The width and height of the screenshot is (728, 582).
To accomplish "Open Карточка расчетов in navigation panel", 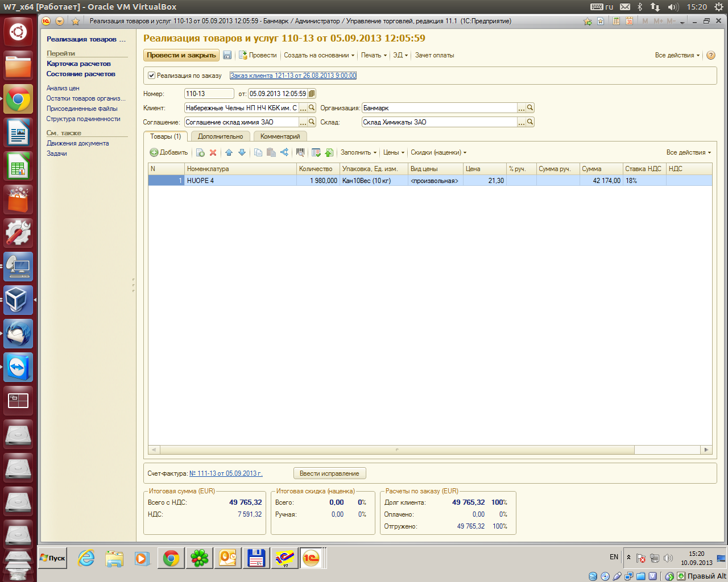I will point(78,64).
